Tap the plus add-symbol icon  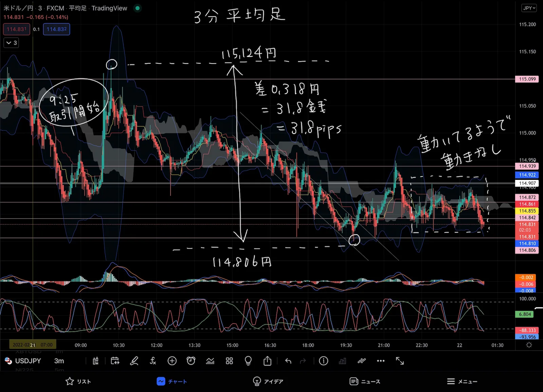(x=172, y=361)
